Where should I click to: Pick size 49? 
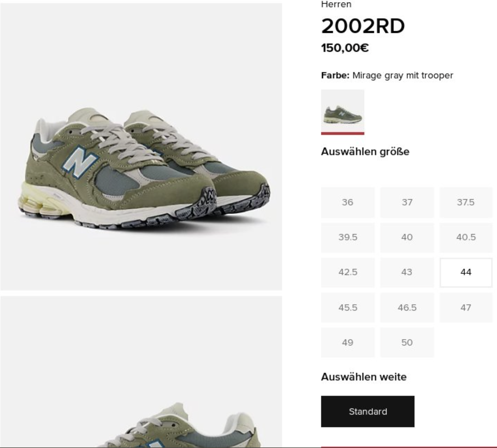tap(348, 343)
